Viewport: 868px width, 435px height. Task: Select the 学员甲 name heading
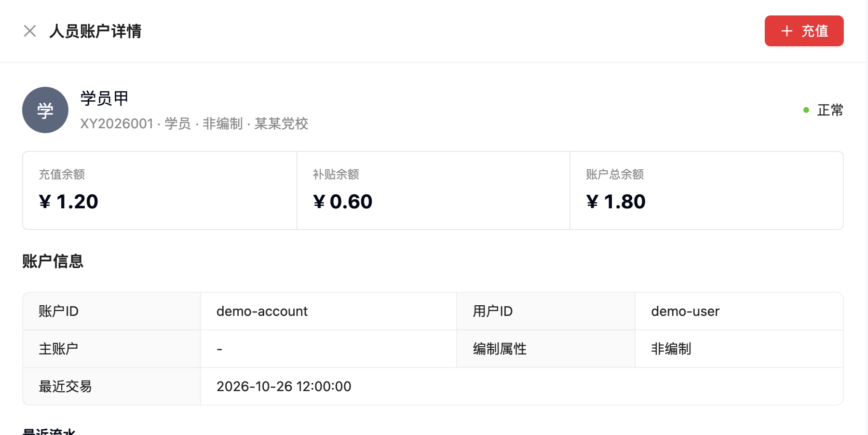104,98
